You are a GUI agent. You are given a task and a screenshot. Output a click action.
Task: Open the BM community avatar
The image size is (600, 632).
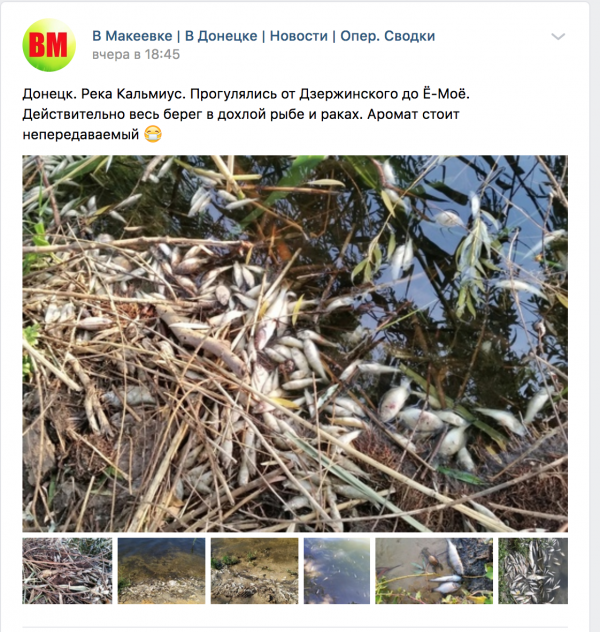point(49,45)
